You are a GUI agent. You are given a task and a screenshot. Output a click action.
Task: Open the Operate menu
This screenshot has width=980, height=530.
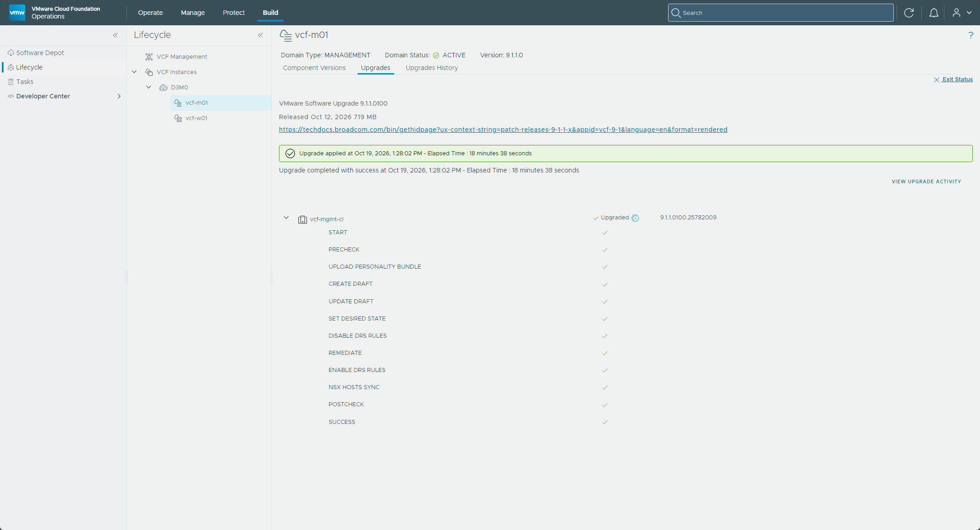pos(150,13)
